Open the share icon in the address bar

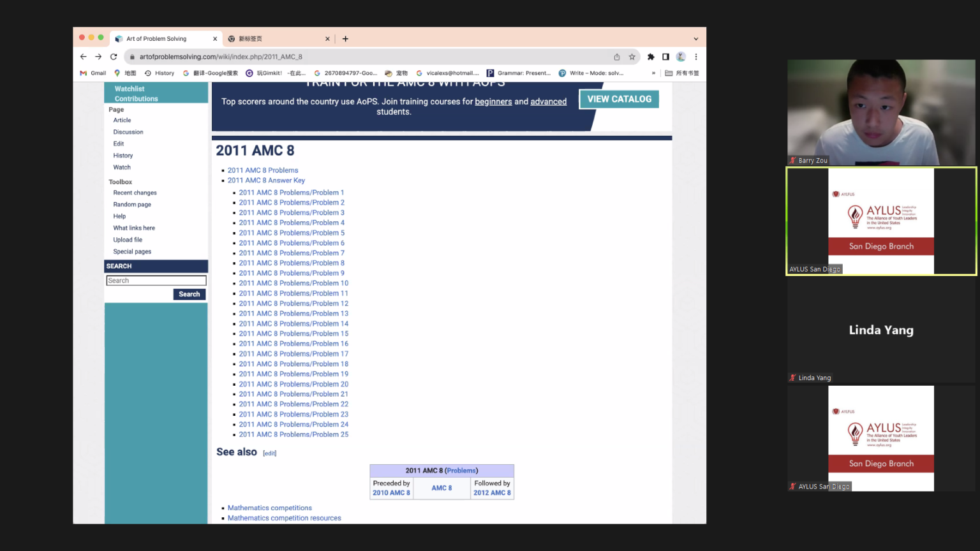click(617, 57)
